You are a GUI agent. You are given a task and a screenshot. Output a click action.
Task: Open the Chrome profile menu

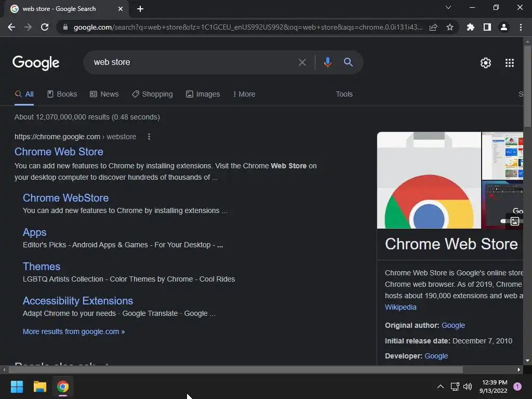click(504, 27)
